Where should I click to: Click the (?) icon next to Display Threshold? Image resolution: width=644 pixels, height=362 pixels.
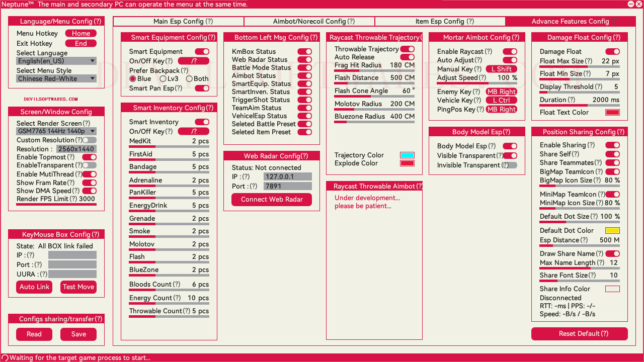[598, 87]
